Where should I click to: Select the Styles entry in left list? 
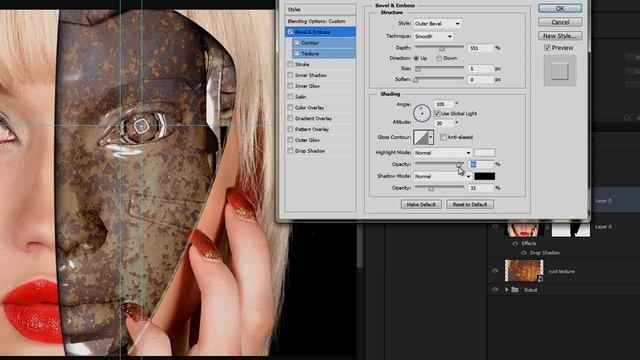tap(320, 9)
